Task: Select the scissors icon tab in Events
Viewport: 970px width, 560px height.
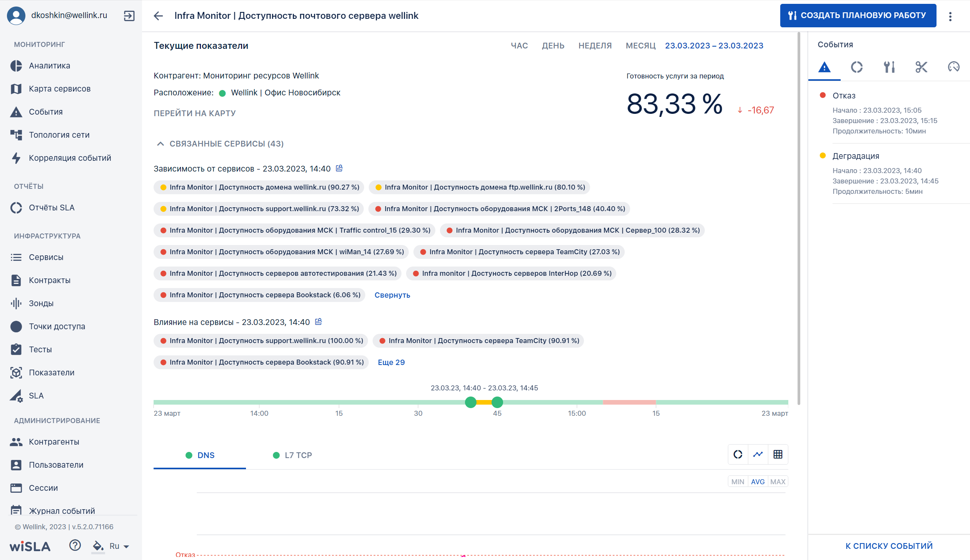Action: (x=921, y=67)
